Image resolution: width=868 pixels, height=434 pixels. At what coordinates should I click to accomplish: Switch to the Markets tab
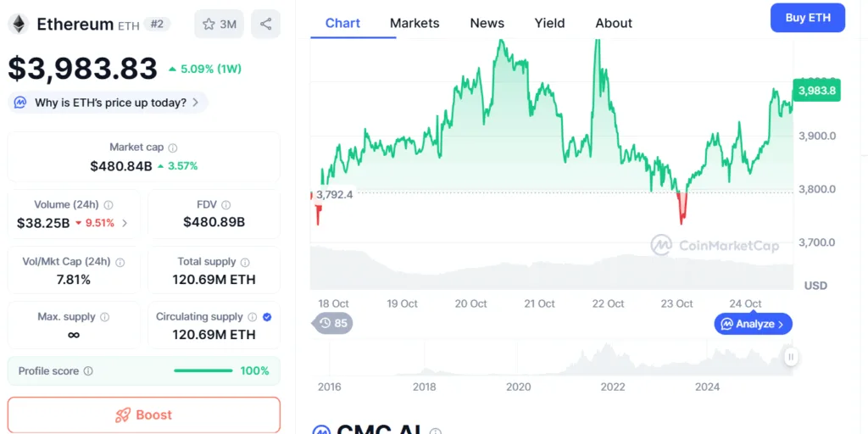[x=415, y=23]
